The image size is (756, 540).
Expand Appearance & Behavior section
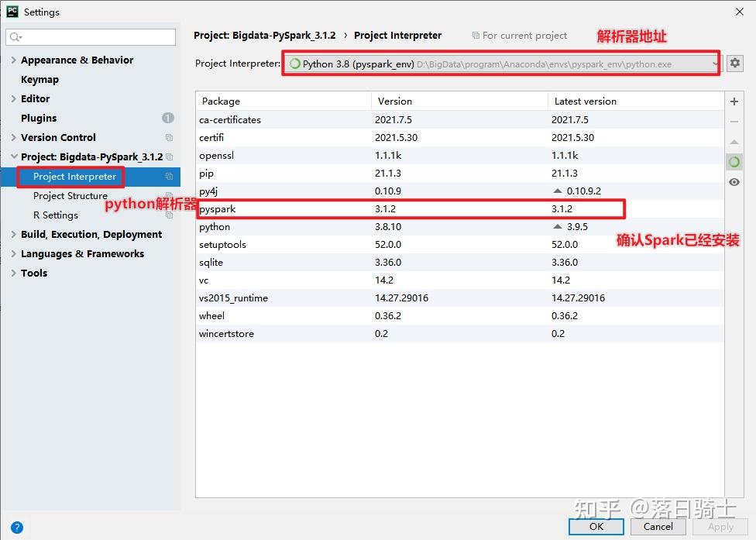tap(13, 60)
